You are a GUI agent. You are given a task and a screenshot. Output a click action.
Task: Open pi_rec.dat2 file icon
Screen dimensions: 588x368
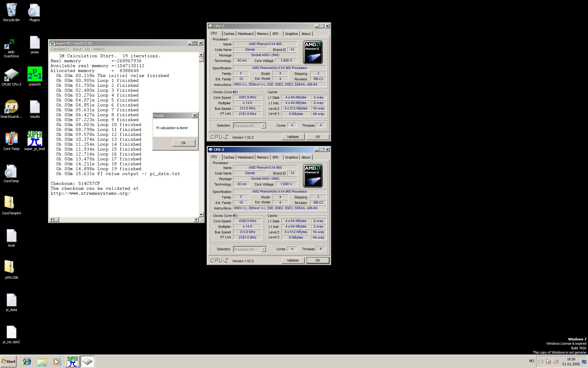coord(11,335)
